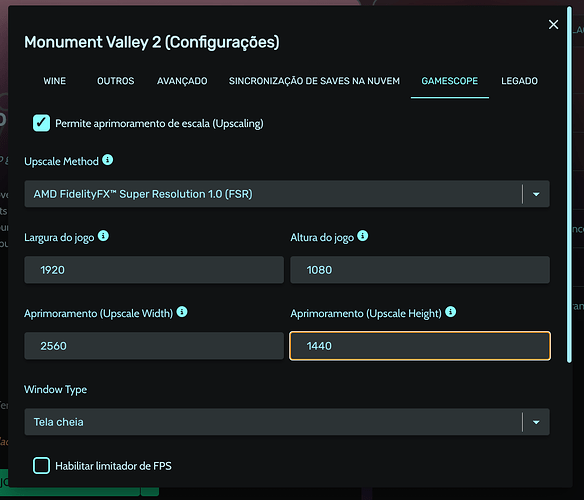Show info for Aprimoramento (Upscale Height)
Viewport: 584px width, 500px height.
click(x=450, y=312)
